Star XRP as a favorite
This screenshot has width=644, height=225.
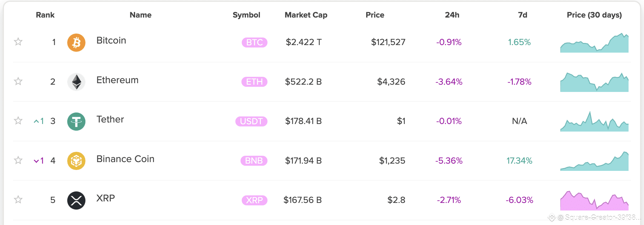(x=18, y=200)
